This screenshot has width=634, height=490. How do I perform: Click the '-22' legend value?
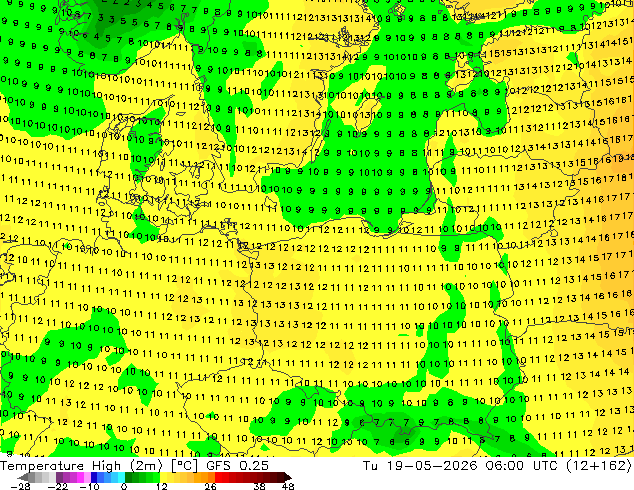pyautogui.click(x=57, y=486)
